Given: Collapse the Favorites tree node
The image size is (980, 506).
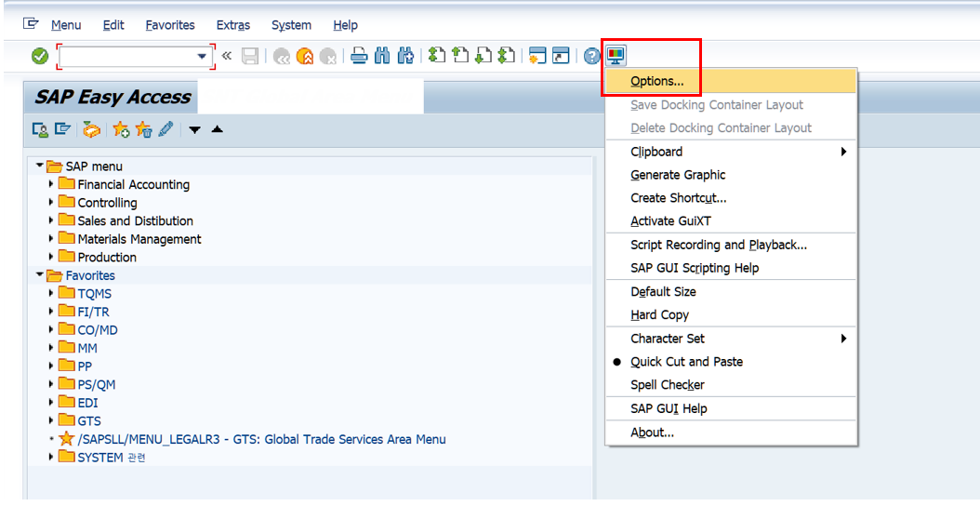Looking at the screenshot, I should click(39, 274).
